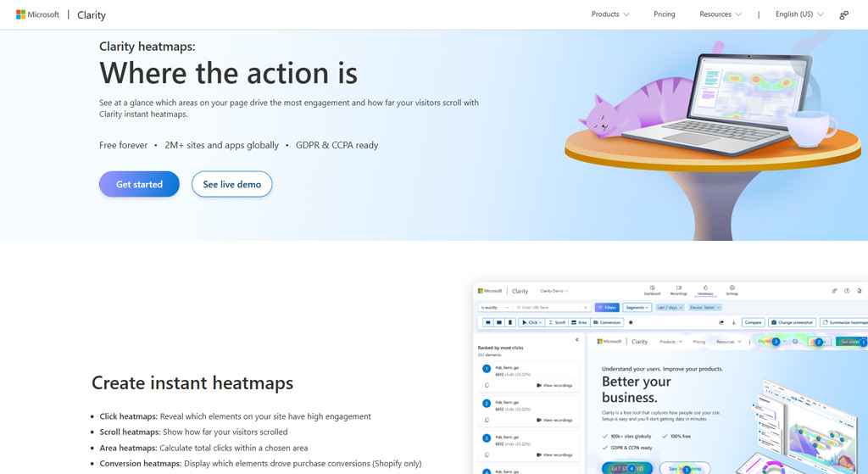Click the blue Filters button in the demo
Screen dimensions: 868x474
[607, 307]
